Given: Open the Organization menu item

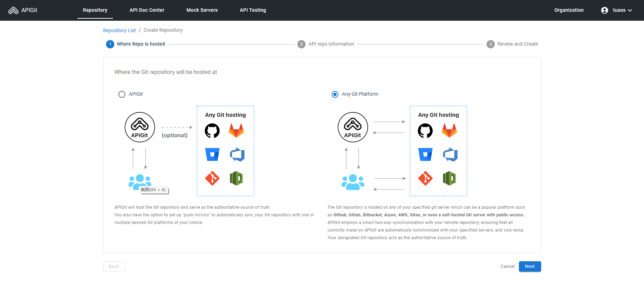Looking at the screenshot, I should click(x=569, y=10).
